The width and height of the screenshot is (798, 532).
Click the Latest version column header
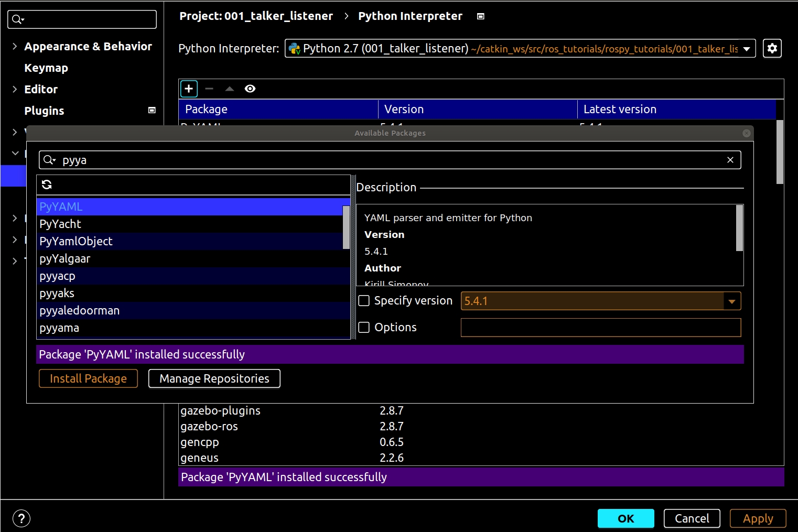[x=676, y=109]
